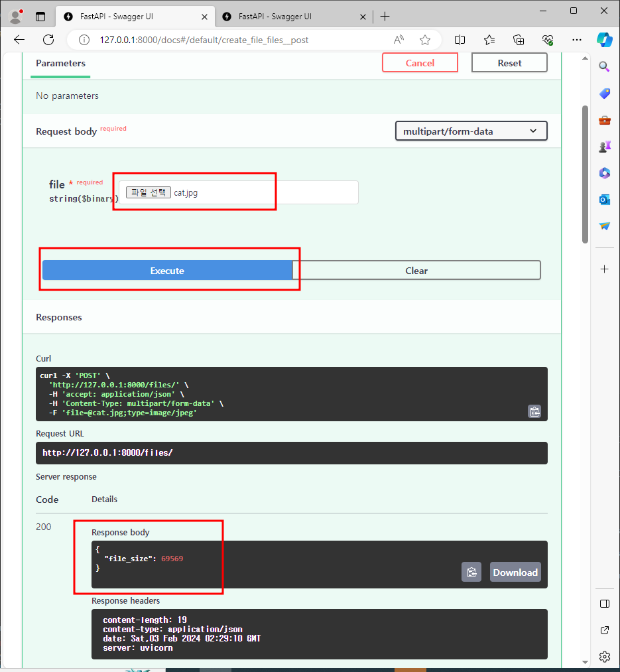Screen dimensions: 620x672
Task: Copy the response body to clipboard
Action: [x=471, y=572]
